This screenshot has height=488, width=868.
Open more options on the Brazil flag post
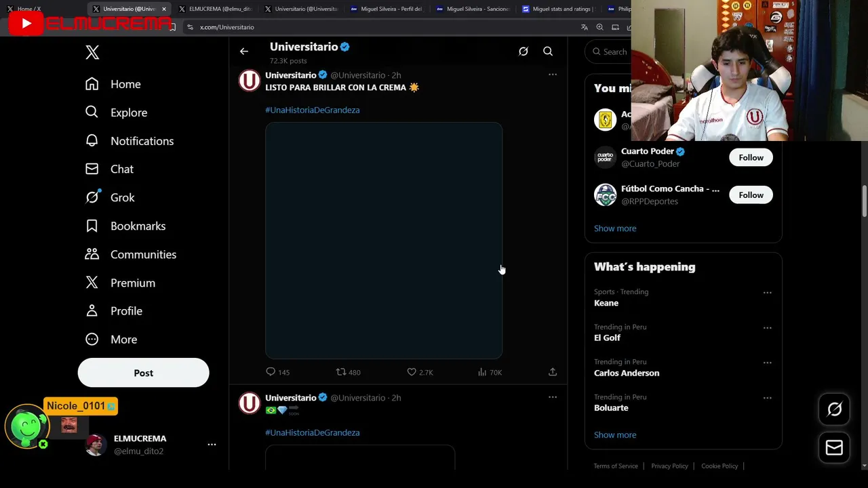pyautogui.click(x=553, y=397)
